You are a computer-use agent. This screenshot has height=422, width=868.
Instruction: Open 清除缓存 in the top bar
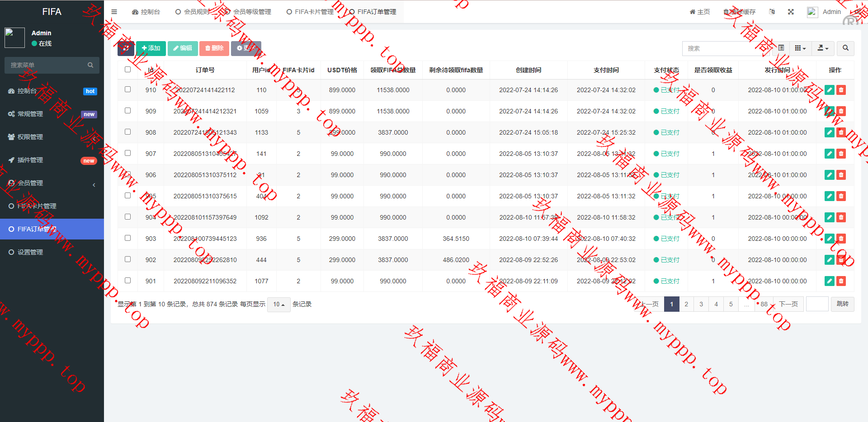click(x=740, y=12)
